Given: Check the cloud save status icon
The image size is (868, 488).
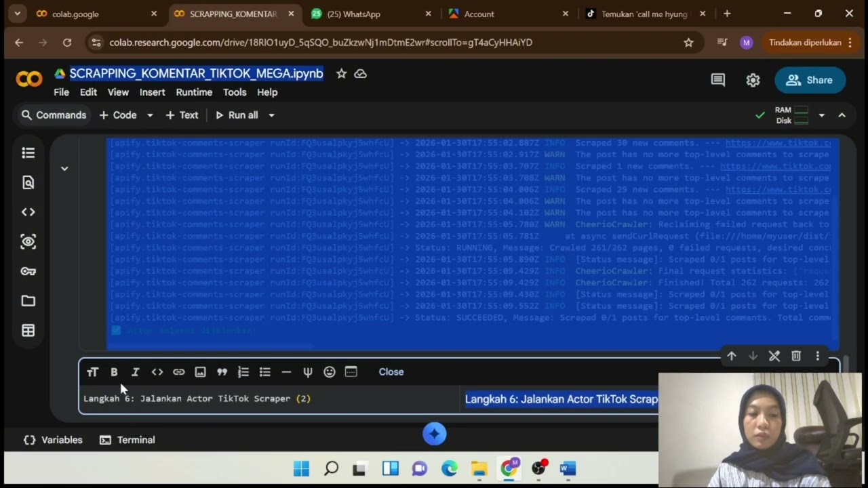Looking at the screenshot, I should 361,73.
